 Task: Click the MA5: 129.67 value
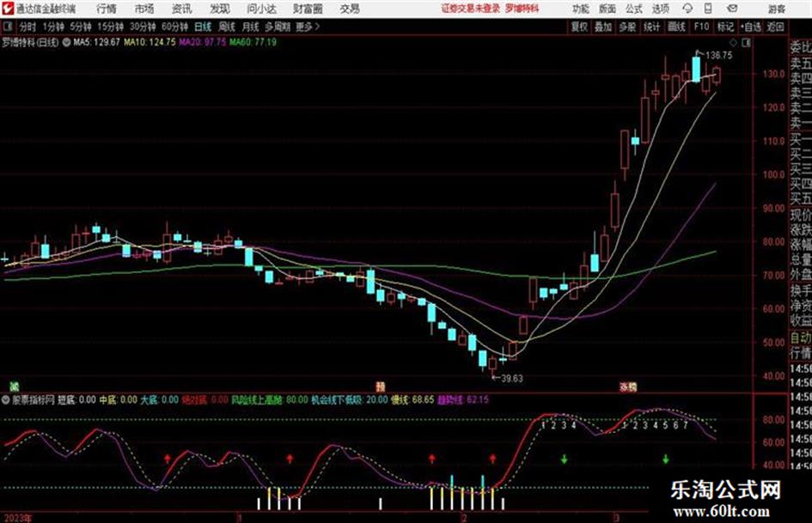[96, 42]
